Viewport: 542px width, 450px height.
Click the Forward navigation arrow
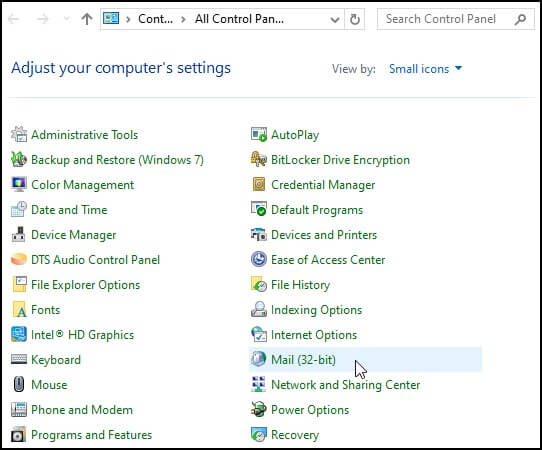click(x=43, y=19)
